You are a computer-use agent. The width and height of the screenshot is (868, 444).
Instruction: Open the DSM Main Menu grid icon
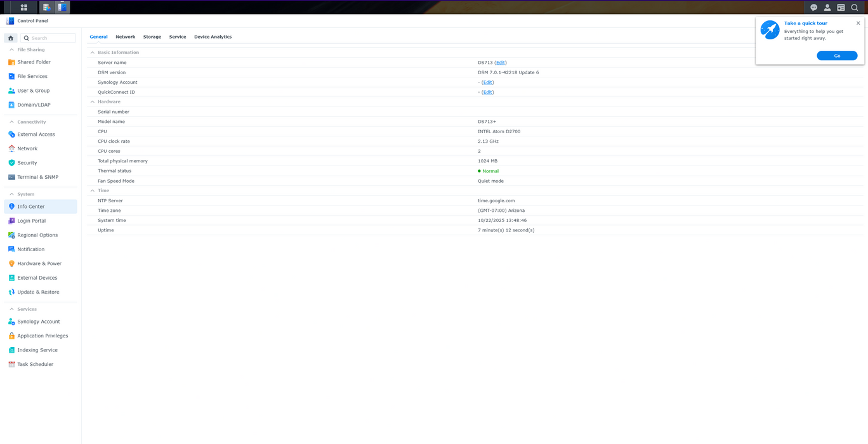(23, 7)
